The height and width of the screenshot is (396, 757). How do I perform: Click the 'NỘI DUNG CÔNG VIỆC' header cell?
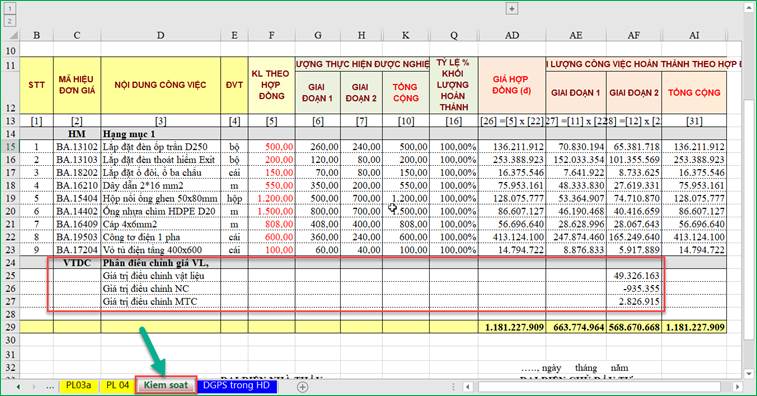click(x=161, y=85)
